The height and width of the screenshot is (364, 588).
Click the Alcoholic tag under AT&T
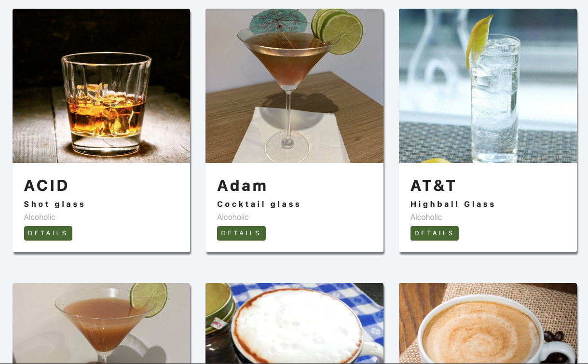pyautogui.click(x=426, y=217)
